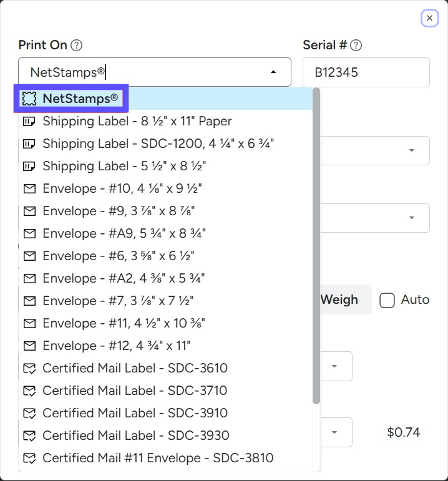448x481 pixels.
Task: Click the Weigh button
Action: click(x=346, y=299)
